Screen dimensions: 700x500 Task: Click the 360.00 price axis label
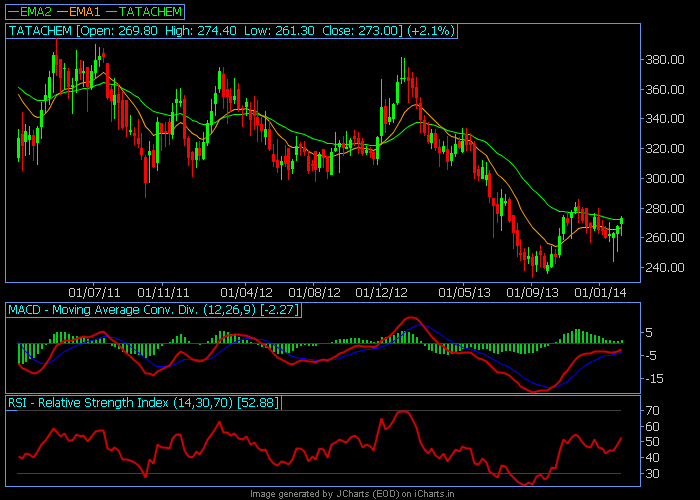(665, 90)
